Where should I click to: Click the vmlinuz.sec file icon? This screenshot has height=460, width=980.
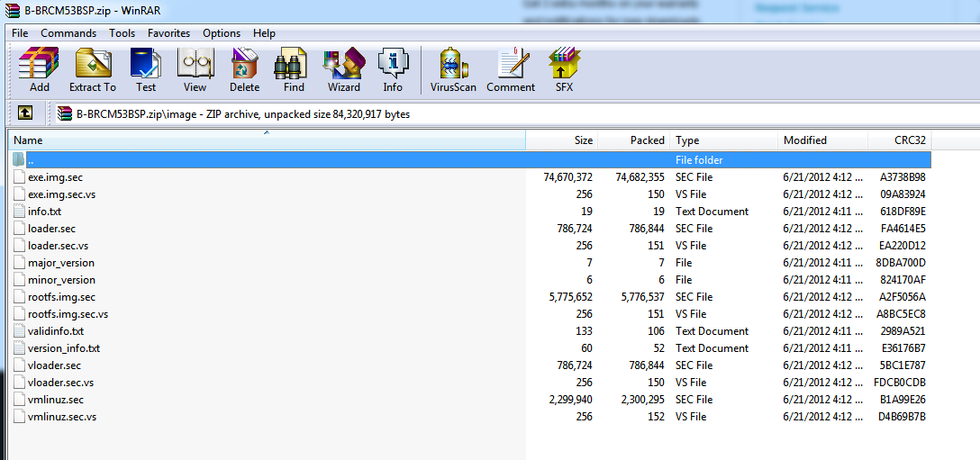tap(19, 400)
